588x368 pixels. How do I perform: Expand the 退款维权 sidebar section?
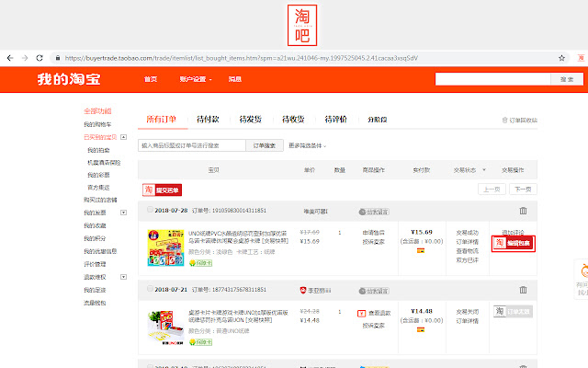(x=123, y=277)
